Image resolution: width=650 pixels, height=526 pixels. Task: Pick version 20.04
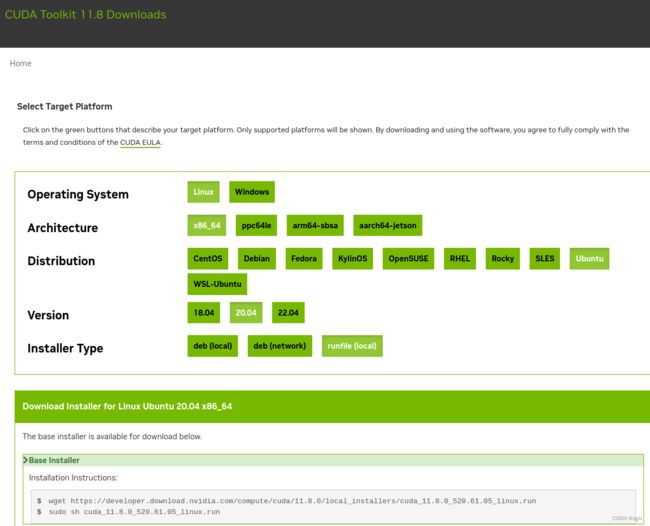[246, 313]
